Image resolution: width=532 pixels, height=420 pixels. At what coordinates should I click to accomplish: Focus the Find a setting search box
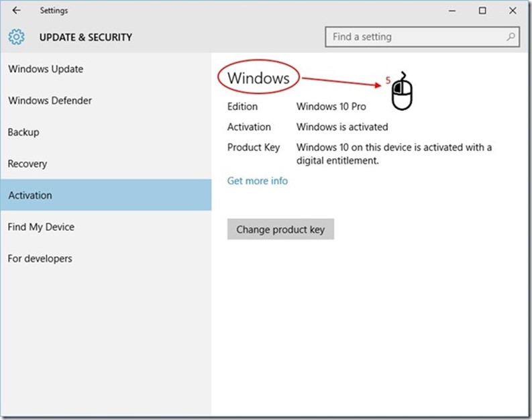(x=422, y=37)
